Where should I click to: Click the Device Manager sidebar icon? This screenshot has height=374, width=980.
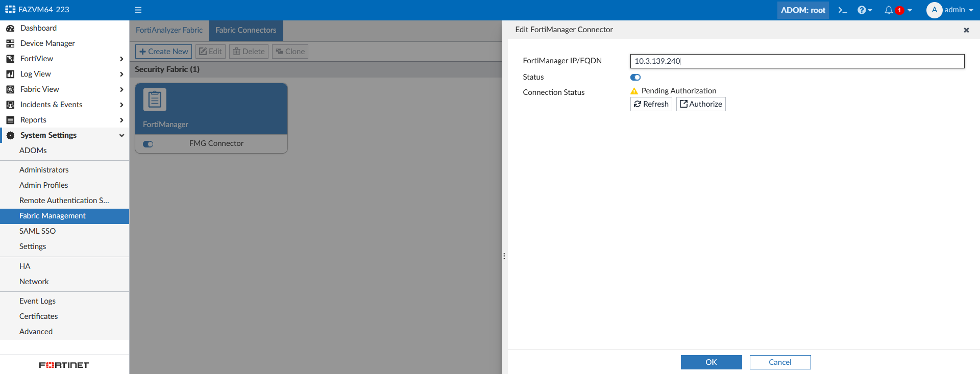(10, 43)
